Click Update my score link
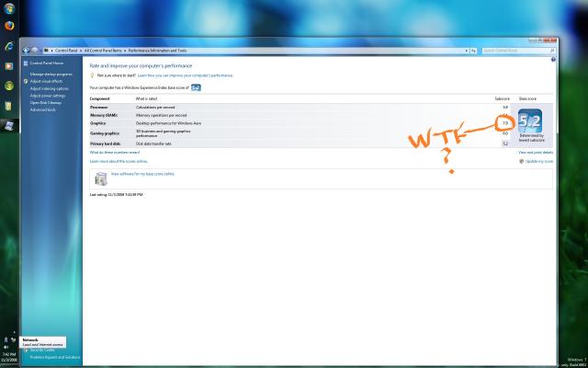Image resolution: width=588 pixels, height=368 pixels. point(539,162)
